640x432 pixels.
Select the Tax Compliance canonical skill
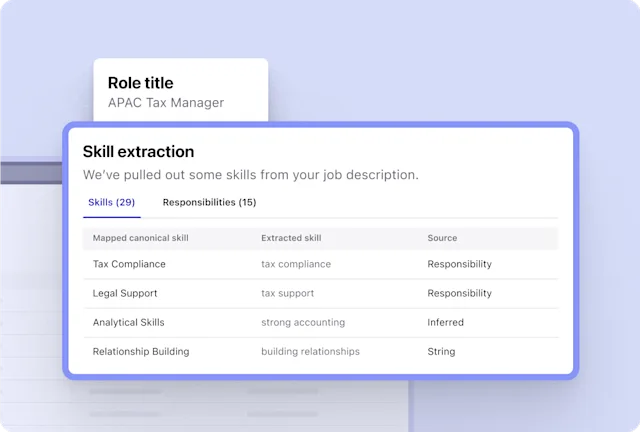[129, 264]
